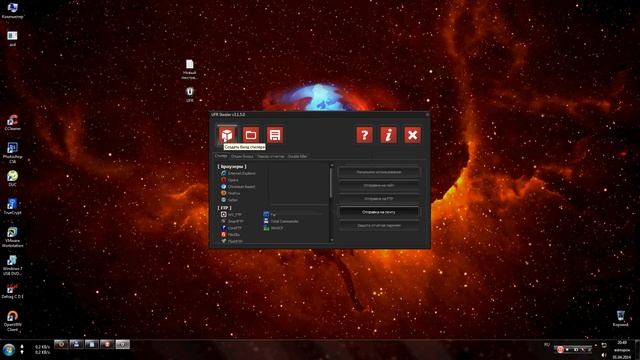This screenshot has width=640, height=360.
Task: Select Total Commander entry
Action: (x=281, y=221)
